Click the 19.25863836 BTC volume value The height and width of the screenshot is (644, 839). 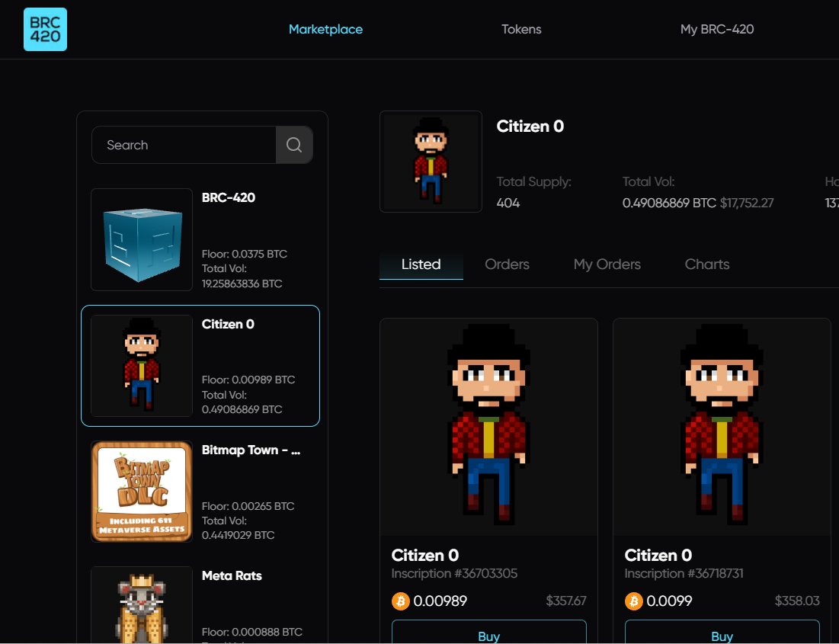(242, 284)
